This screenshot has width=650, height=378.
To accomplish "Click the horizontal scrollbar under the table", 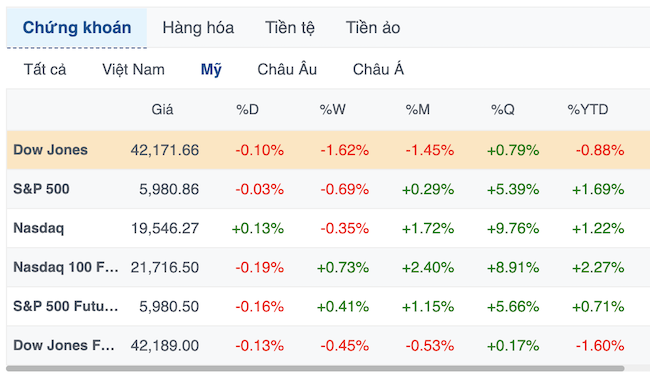I will click(x=315, y=368).
